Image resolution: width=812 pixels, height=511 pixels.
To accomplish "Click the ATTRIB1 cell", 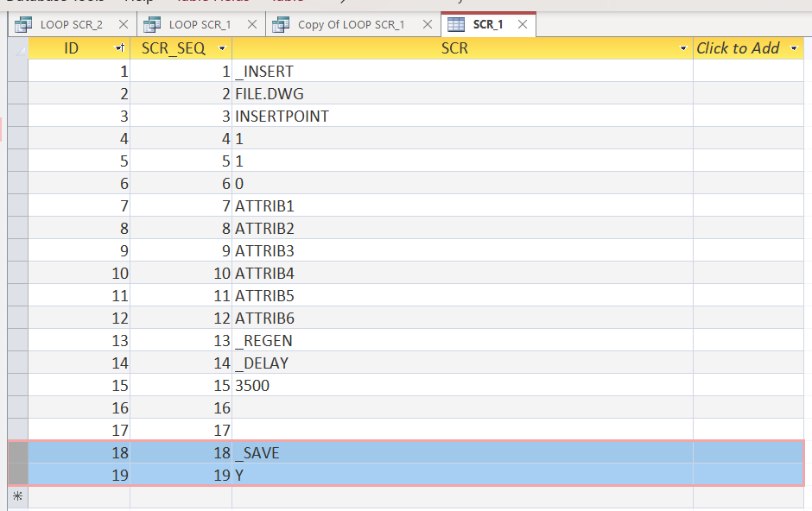I will click(462, 205).
